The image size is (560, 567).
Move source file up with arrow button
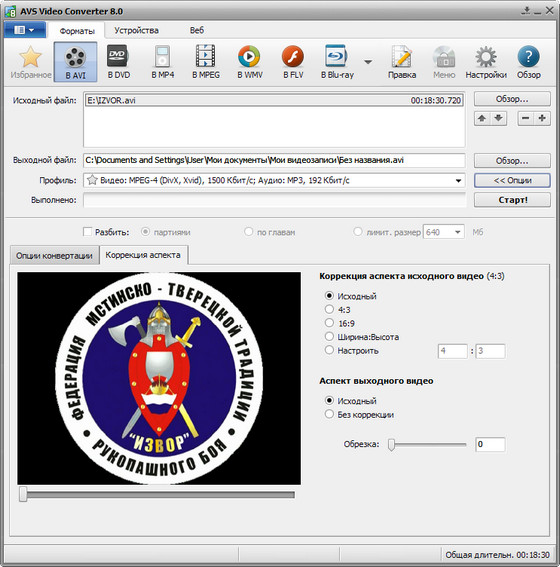[x=482, y=118]
